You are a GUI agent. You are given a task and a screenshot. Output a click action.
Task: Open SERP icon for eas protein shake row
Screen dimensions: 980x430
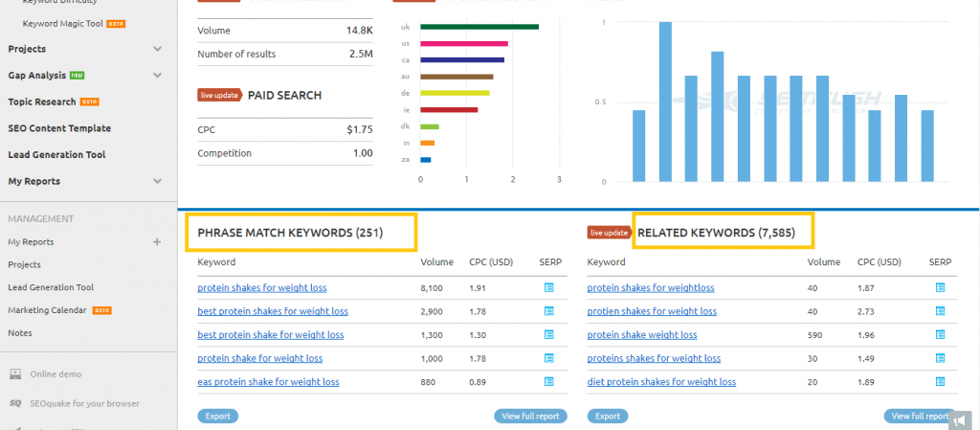pos(548,382)
